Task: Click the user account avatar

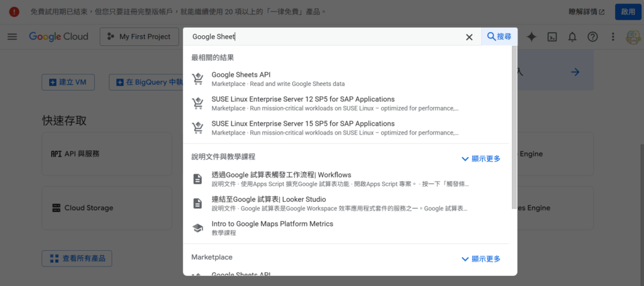Action: click(633, 37)
